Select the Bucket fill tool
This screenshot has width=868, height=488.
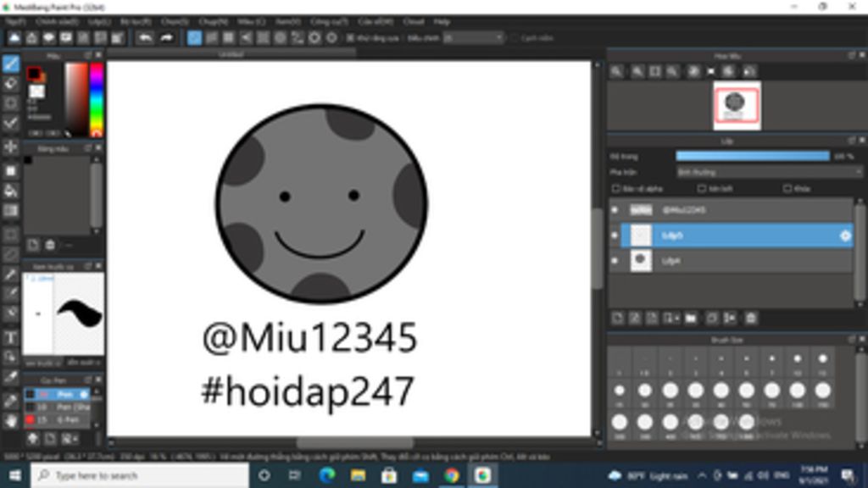pos(10,191)
